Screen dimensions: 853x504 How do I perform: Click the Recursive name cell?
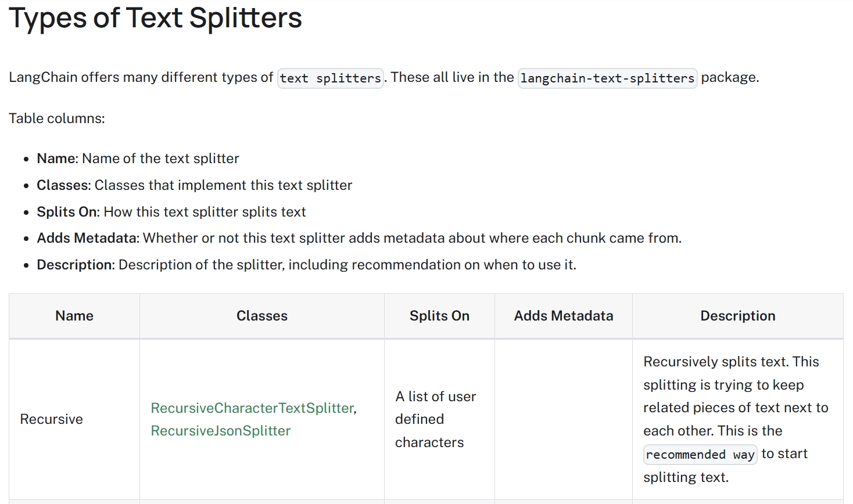[x=74, y=419]
